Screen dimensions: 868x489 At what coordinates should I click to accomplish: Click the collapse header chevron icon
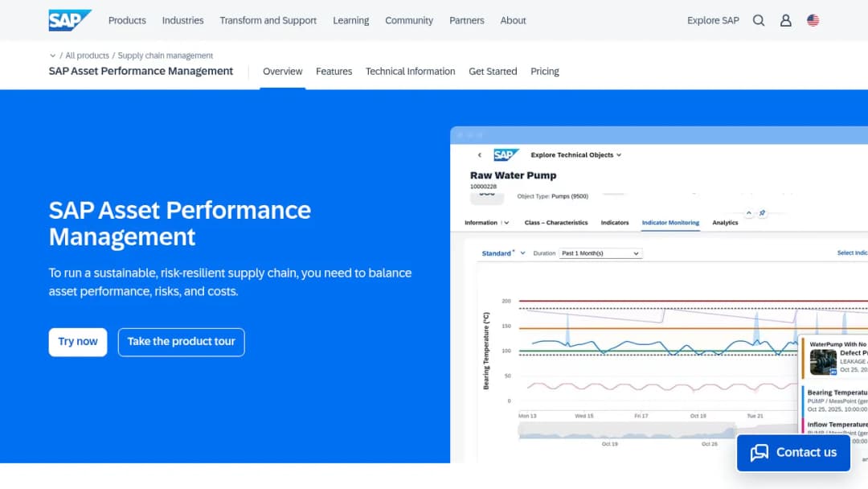tap(748, 213)
